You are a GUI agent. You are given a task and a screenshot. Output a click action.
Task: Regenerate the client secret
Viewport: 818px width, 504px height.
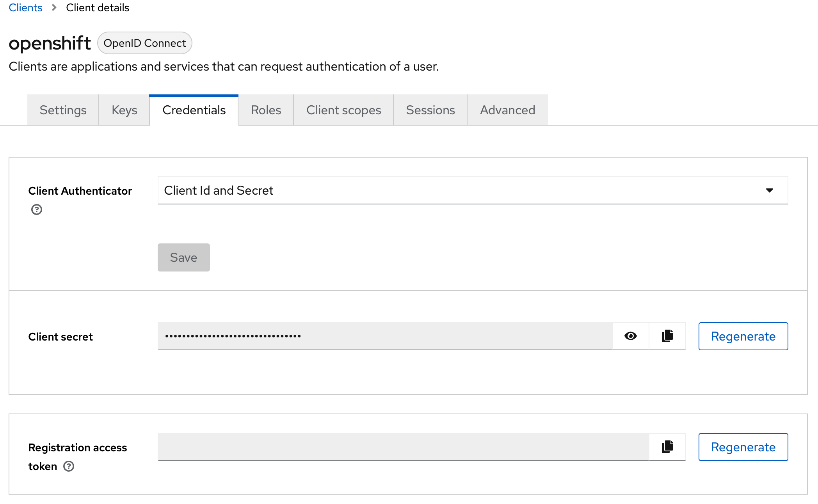[743, 336]
